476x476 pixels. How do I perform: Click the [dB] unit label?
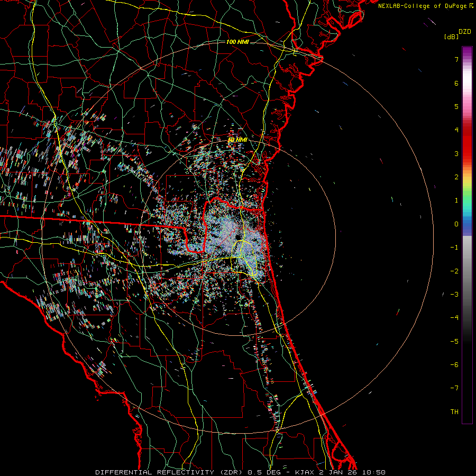[x=452, y=36]
